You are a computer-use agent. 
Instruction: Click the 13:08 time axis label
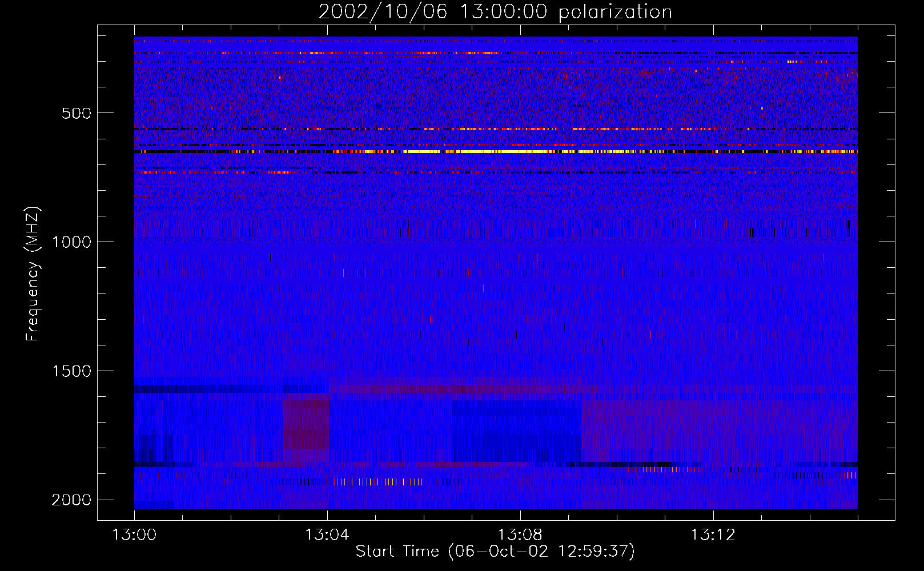(520, 535)
